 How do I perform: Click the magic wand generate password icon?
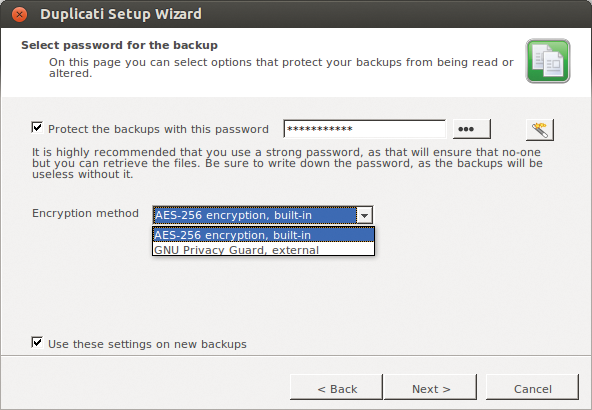pyautogui.click(x=540, y=130)
